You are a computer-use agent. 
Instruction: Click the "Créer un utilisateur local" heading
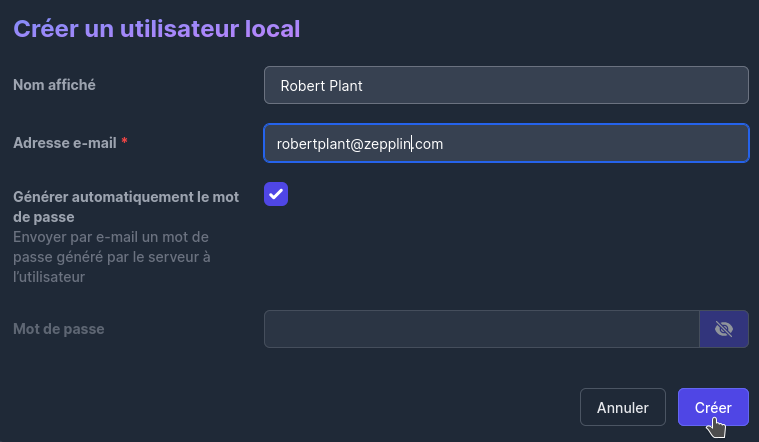pos(156,29)
